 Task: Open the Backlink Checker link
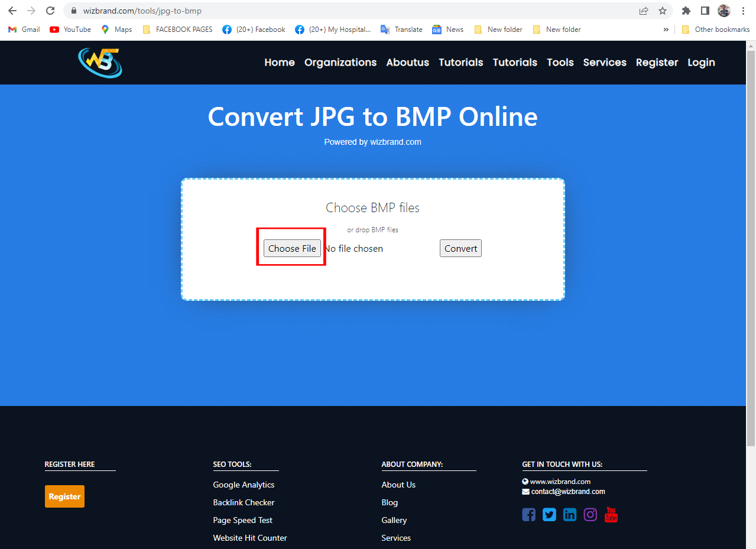[244, 502]
